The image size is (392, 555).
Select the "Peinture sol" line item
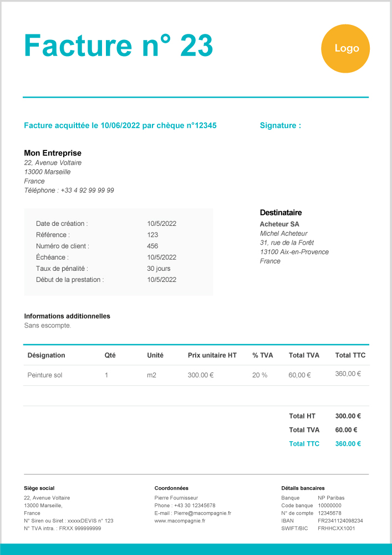click(x=45, y=375)
